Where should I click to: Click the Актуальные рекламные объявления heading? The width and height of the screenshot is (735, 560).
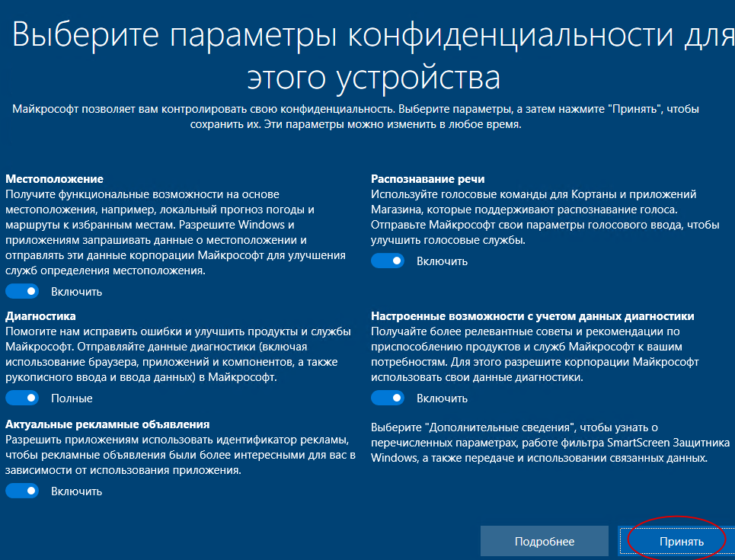coord(107,424)
